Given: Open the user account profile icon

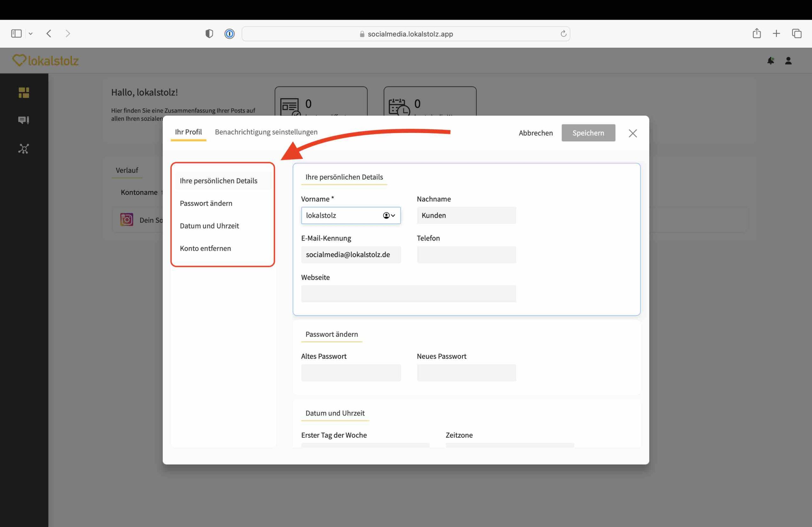Looking at the screenshot, I should coord(788,61).
